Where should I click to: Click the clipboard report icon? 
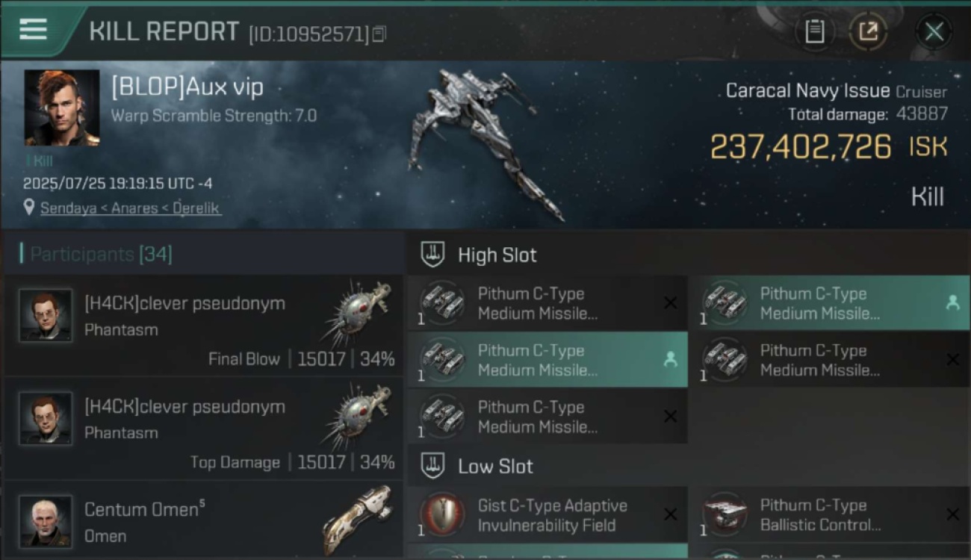point(814,31)
